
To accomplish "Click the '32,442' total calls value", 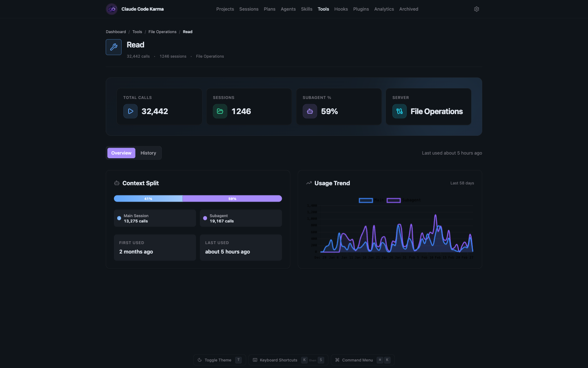I will 155,111.
